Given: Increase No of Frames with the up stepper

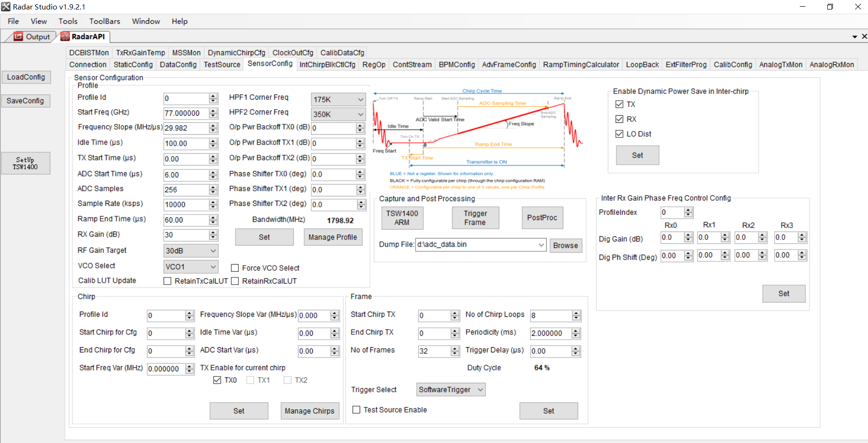Looking at the screenshot, I should pyautogui.click(x=454, y=349).
